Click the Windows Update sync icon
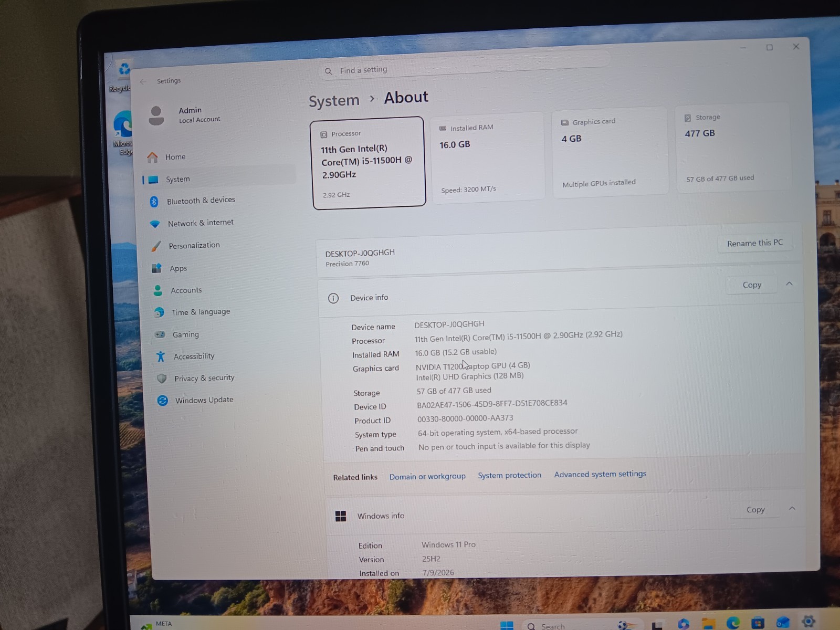Image resolution: width=840 pixels, height=630 pixels. pos(163,401)
